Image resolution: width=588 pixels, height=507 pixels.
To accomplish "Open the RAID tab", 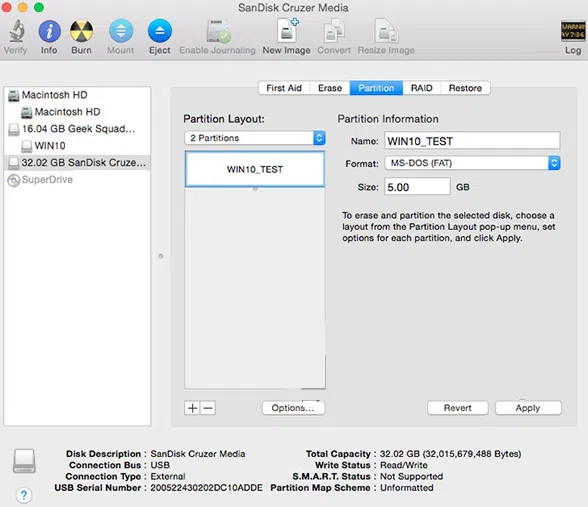I will point(422,88).
